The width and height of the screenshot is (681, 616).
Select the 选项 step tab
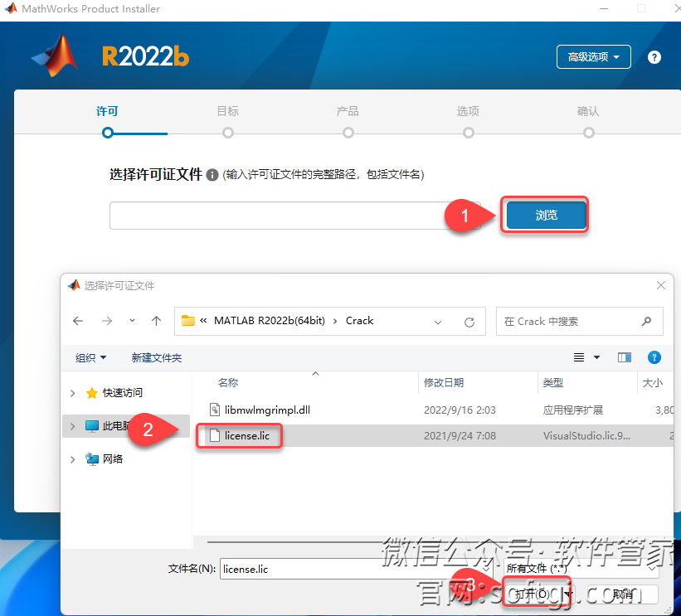tap(468, 111)
